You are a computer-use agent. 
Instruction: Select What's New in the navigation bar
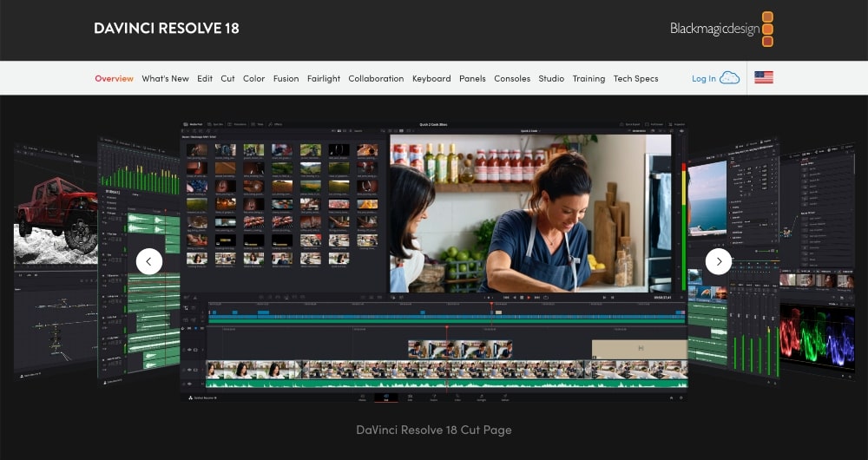(x=165, y=78)
